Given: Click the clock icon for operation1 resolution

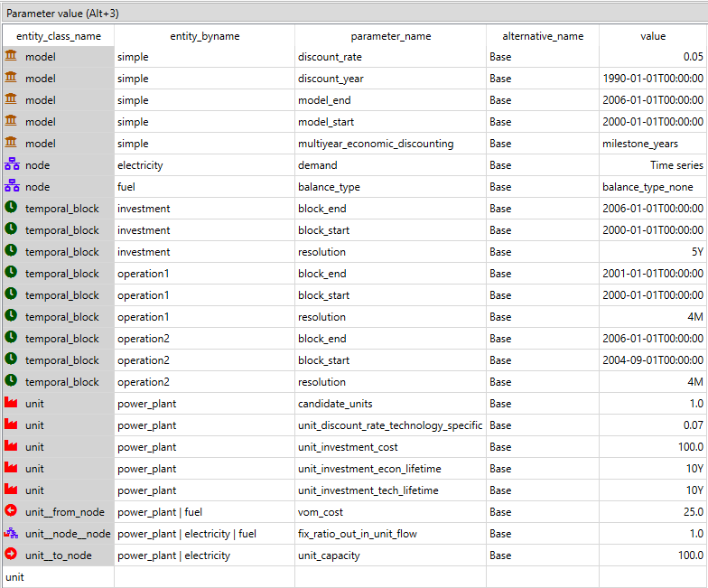Looking at the screenshot, I should (x=11, y=316).
